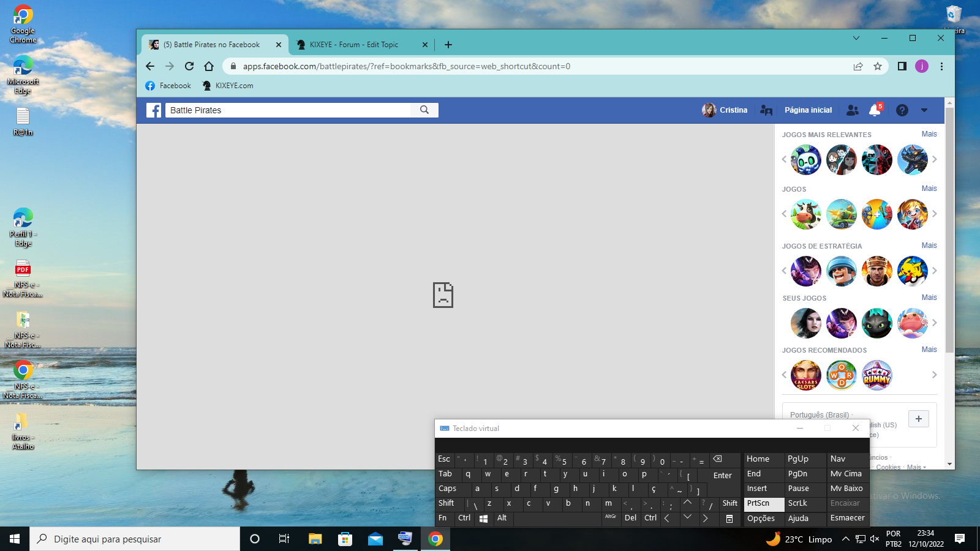Toggle the Esmaecer key on virtual keyboard
980x551 pixels.
coord(848,518)
